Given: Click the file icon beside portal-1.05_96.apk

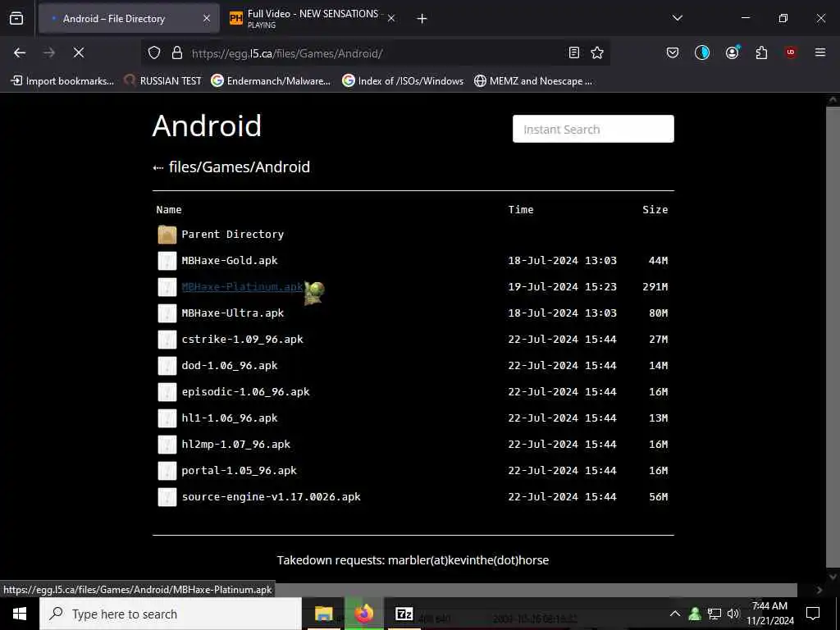Looking at the screenshot, I should (167, 471).
